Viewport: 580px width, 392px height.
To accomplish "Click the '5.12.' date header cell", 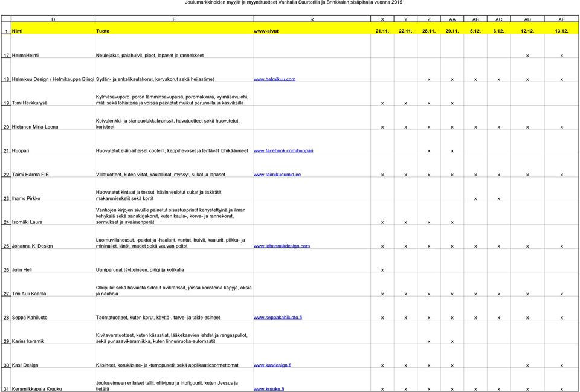I will tap(475, 28).
